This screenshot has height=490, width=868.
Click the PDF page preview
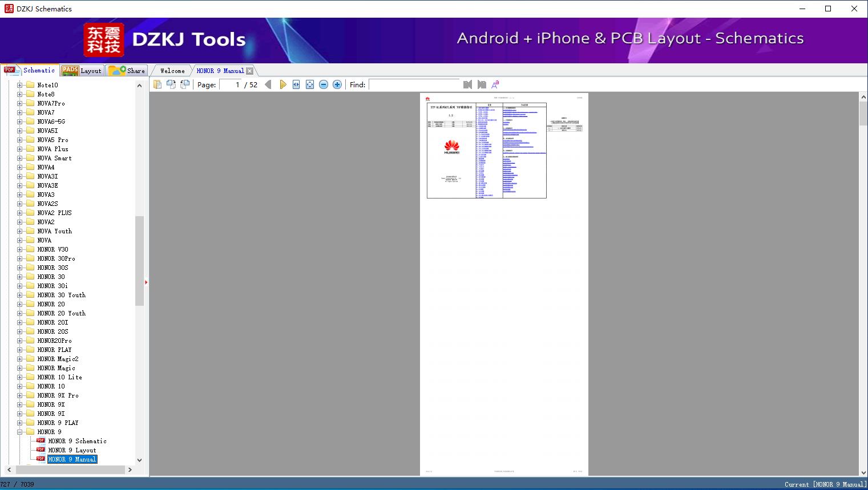tap(504, 284)
